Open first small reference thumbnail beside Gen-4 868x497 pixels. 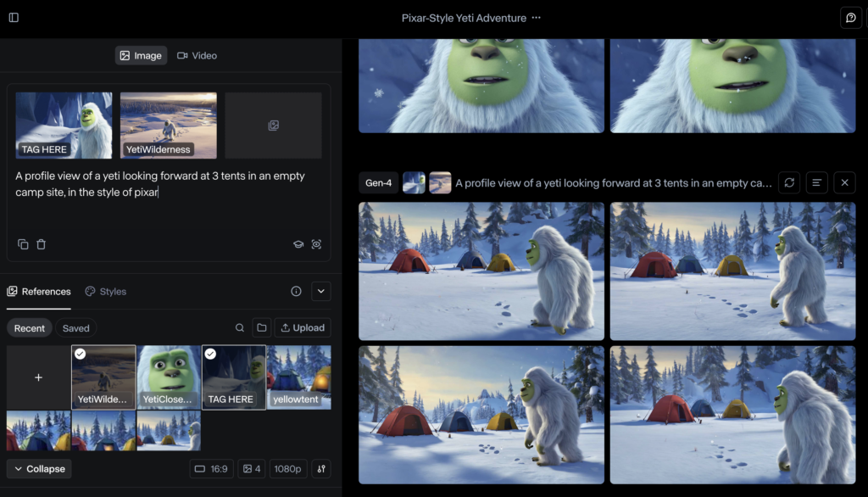[x=414, y=183]
